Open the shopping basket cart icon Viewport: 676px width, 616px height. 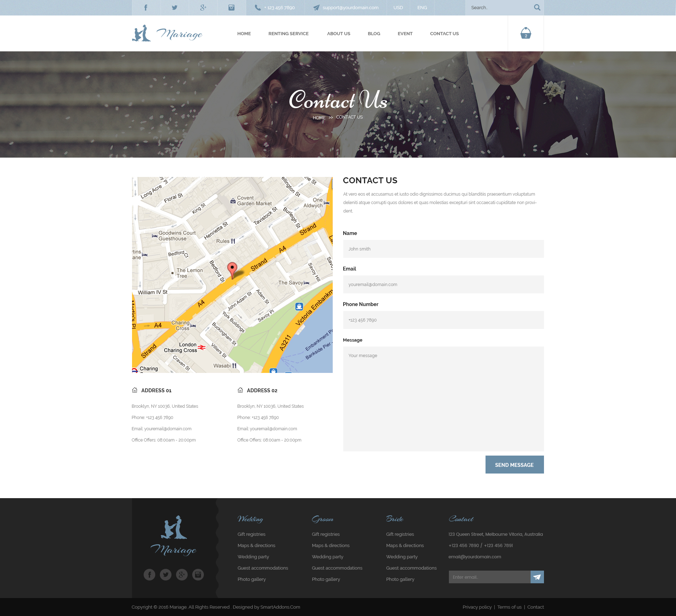point(526,33)
